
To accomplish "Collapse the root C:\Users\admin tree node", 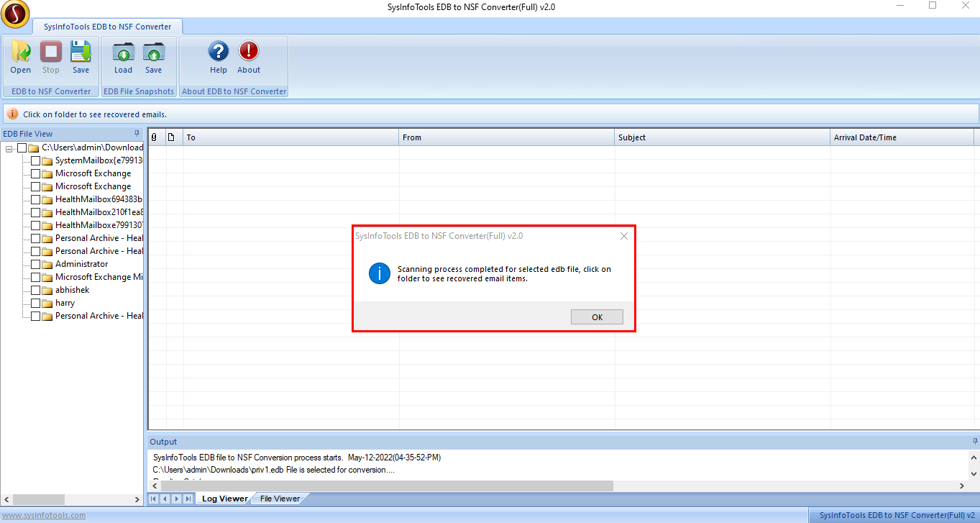I will point(9,148).
